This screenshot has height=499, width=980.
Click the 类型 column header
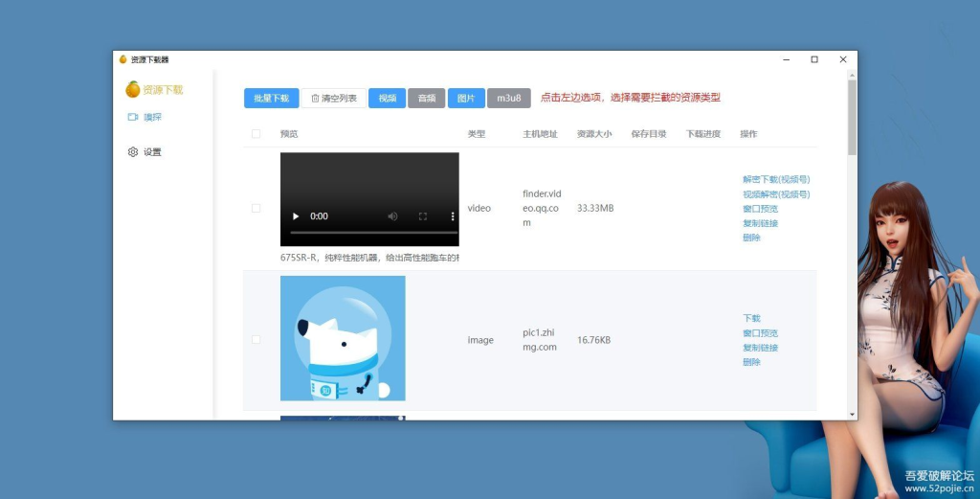(477, 134)
